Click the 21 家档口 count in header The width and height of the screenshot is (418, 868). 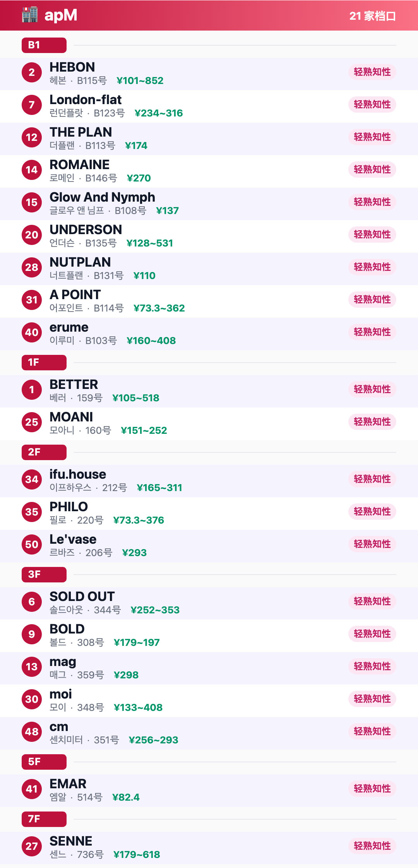[x=372, y=16]
